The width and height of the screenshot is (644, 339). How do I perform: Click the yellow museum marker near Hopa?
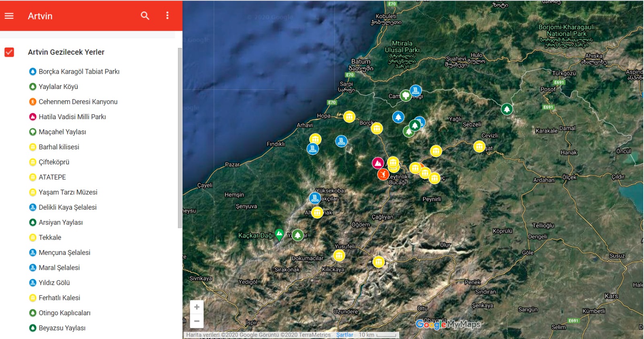(x=349, y=117)
